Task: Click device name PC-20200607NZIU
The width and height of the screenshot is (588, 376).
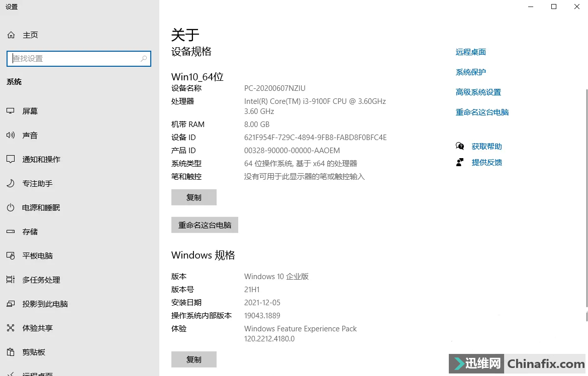Action: tap(275, 88)
